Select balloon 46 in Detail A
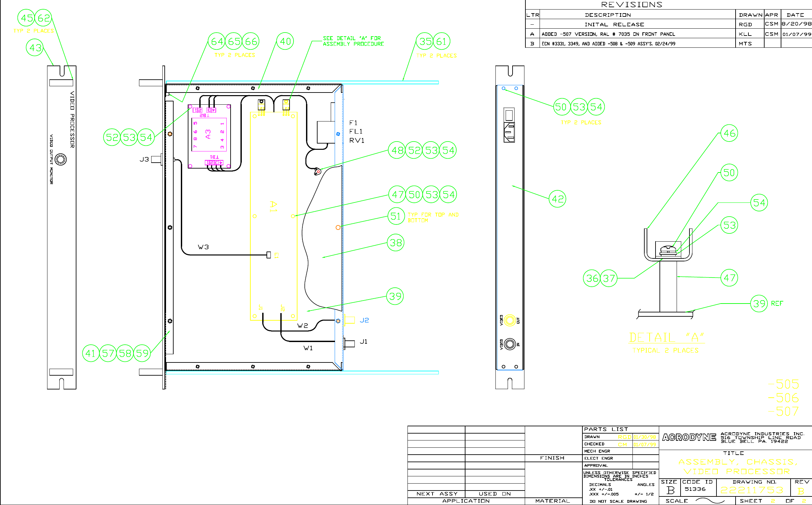 (729, 133)
